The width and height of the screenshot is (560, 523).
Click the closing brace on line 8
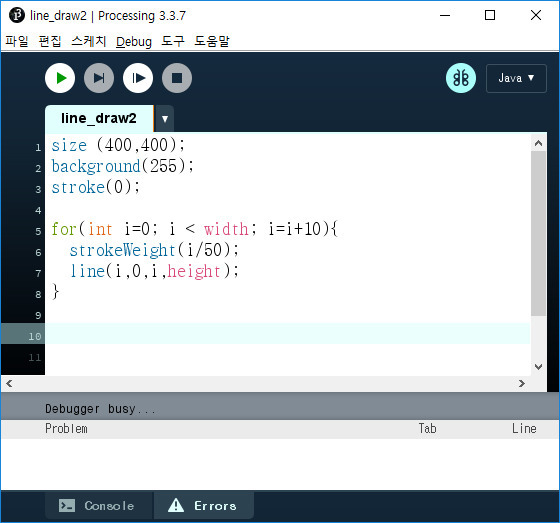(x=55, y=292)
